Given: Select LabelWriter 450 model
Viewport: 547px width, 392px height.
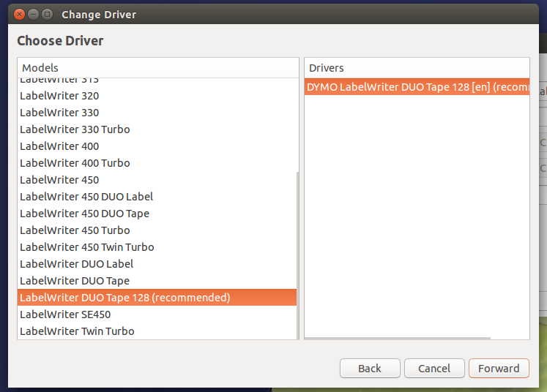Looking at the screenshot, I should (157, 180).
